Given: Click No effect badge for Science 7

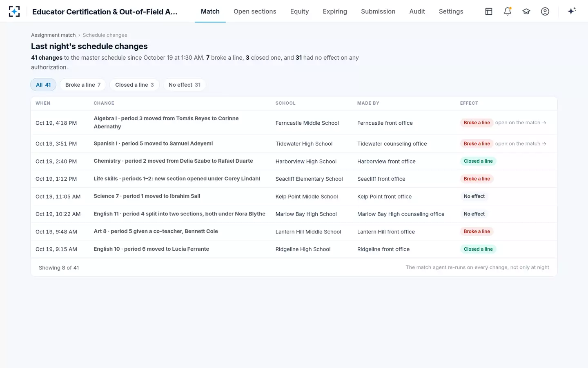Looking at the screenshot, I should click(x=474, y=196).
